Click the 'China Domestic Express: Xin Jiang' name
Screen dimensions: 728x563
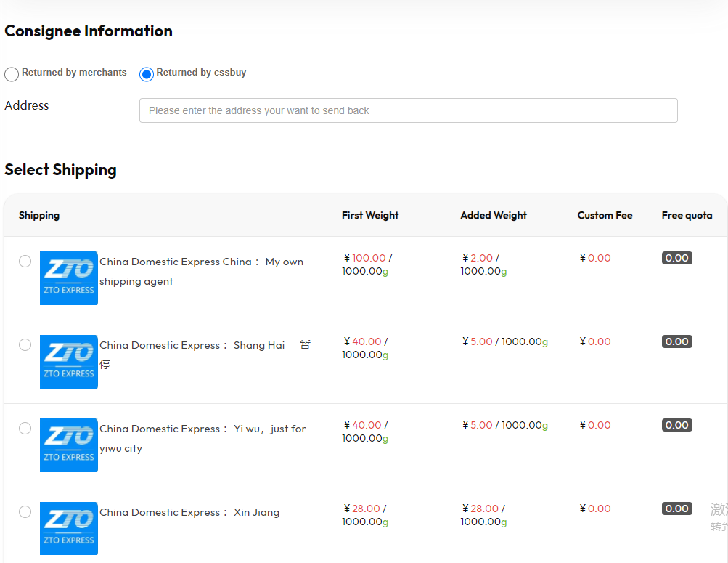(189, 512)
